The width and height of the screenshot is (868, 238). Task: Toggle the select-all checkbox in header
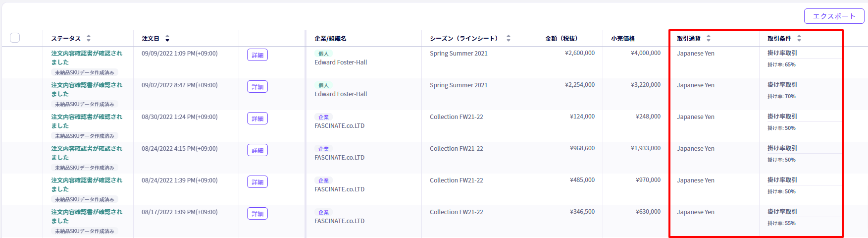pos(15,38)
